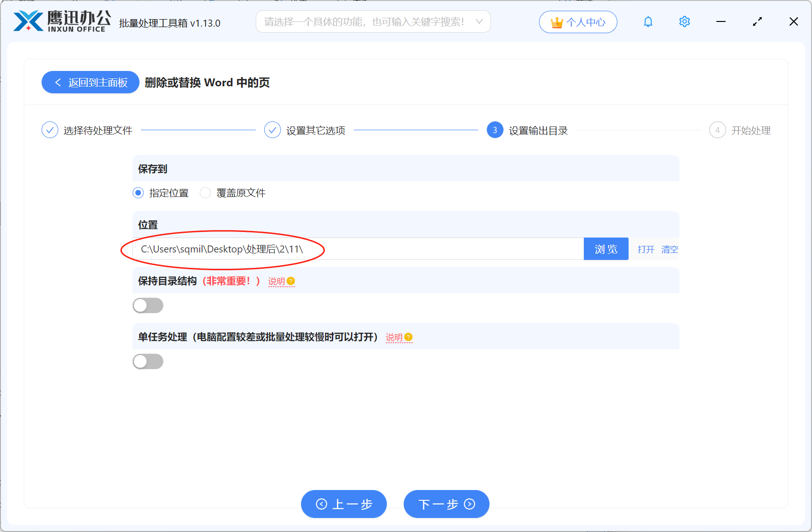Enable the 单任务处理 toggle
Screen dimensions: 812x532
148,361
